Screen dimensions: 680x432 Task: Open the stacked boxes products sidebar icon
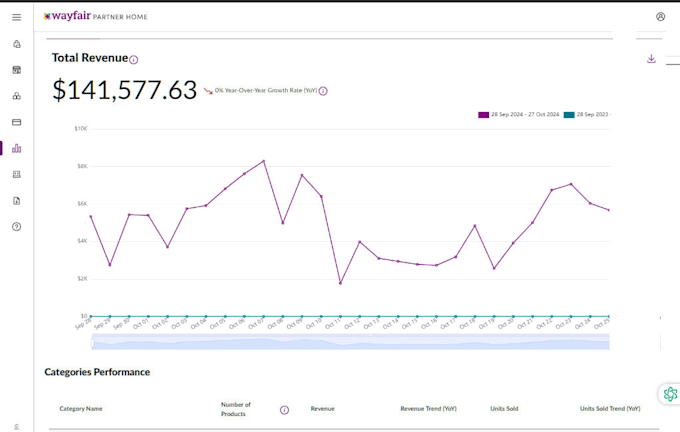(16, 96)
